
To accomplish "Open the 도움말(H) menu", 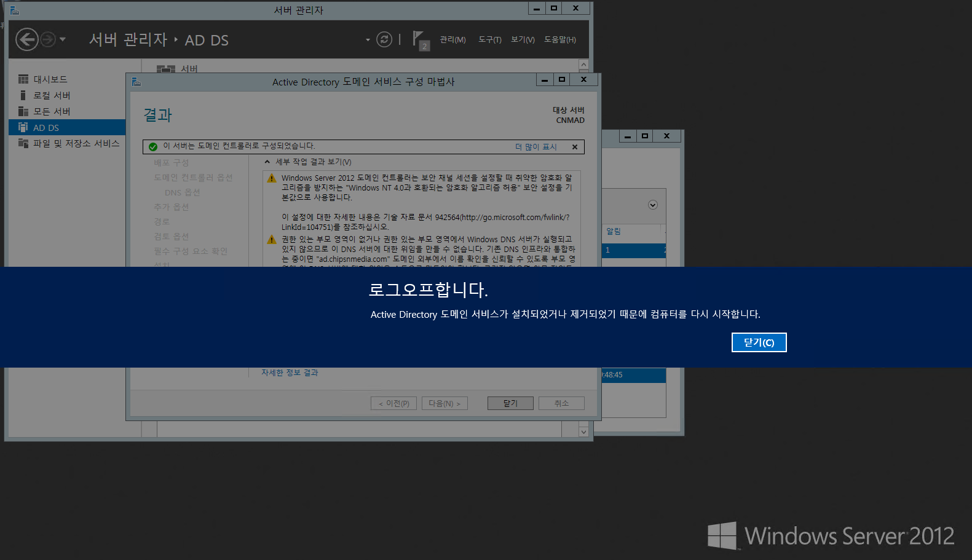I will 560,39.
